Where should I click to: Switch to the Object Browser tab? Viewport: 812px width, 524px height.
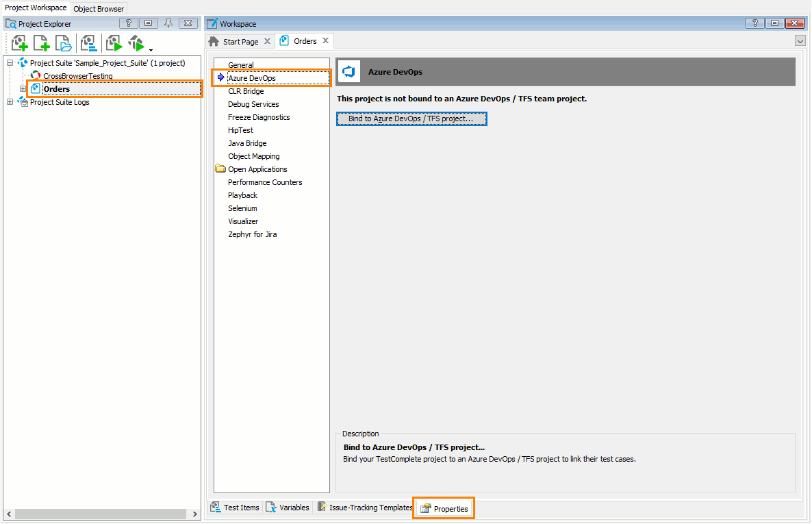click(x=99, y=9)
